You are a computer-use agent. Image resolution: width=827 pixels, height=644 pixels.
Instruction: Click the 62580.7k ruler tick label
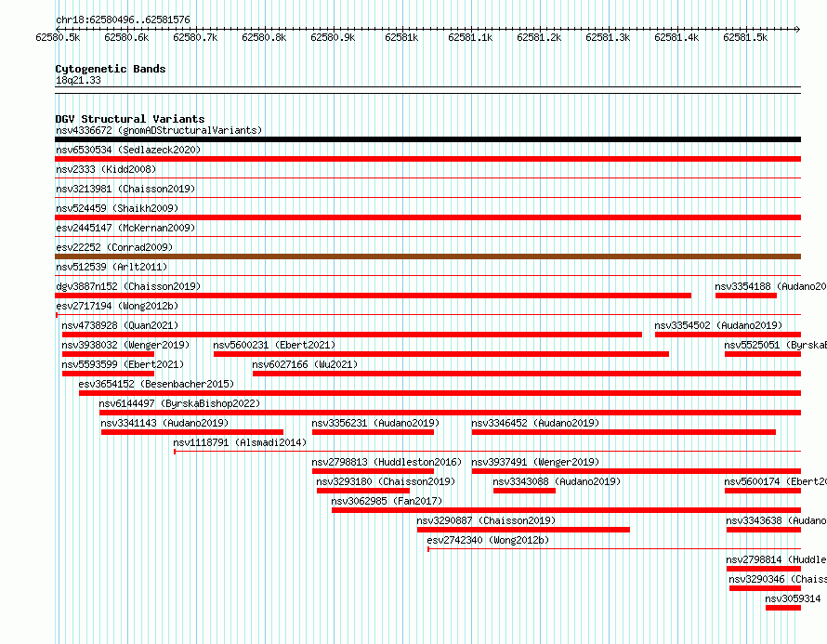[195, 37]
